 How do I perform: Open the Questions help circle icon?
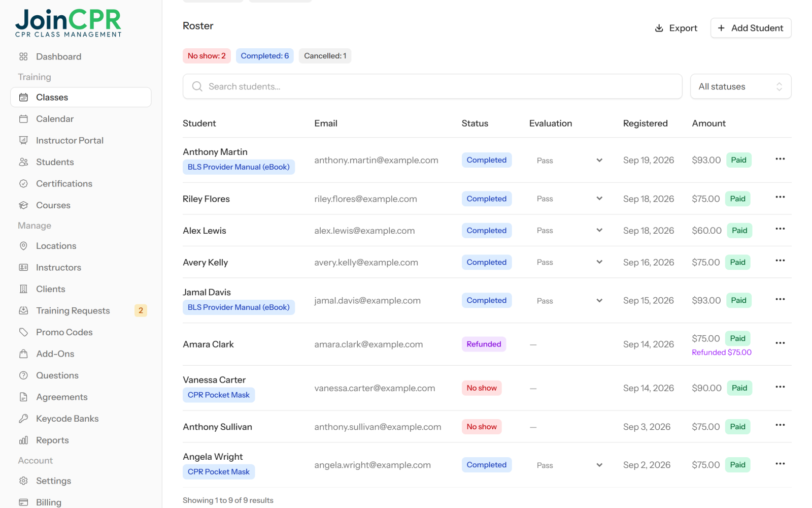tap(23, 375)
